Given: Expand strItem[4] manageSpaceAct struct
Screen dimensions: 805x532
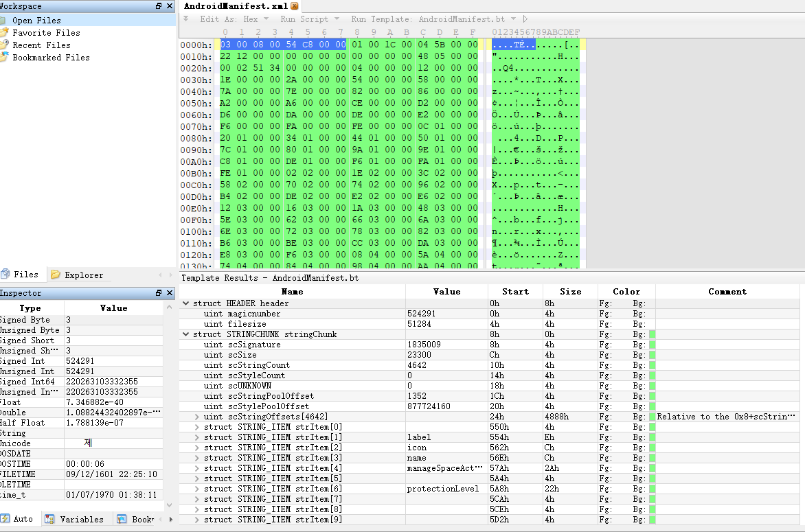Looking at the screenshot, I should click(x=196, y=468).
